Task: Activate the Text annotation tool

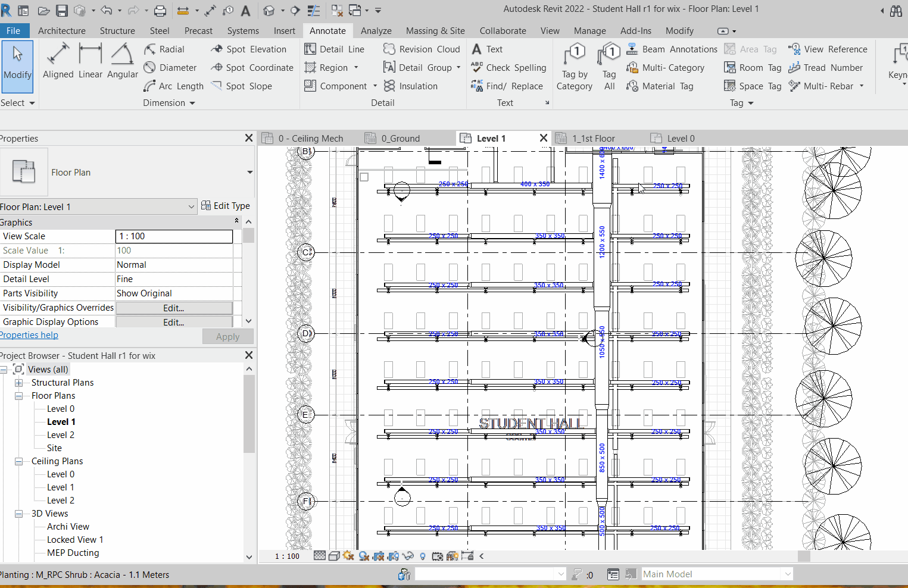Action: pyautogui.click(x=487, y=49)
